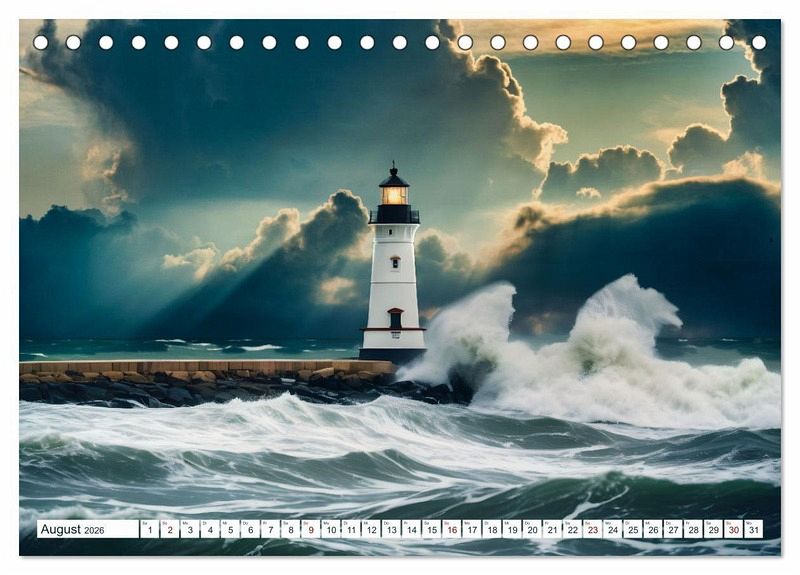Click the lighthouse's red door
Image resolution: width=800 pixels, height=575 pixels.
point(394,320)
